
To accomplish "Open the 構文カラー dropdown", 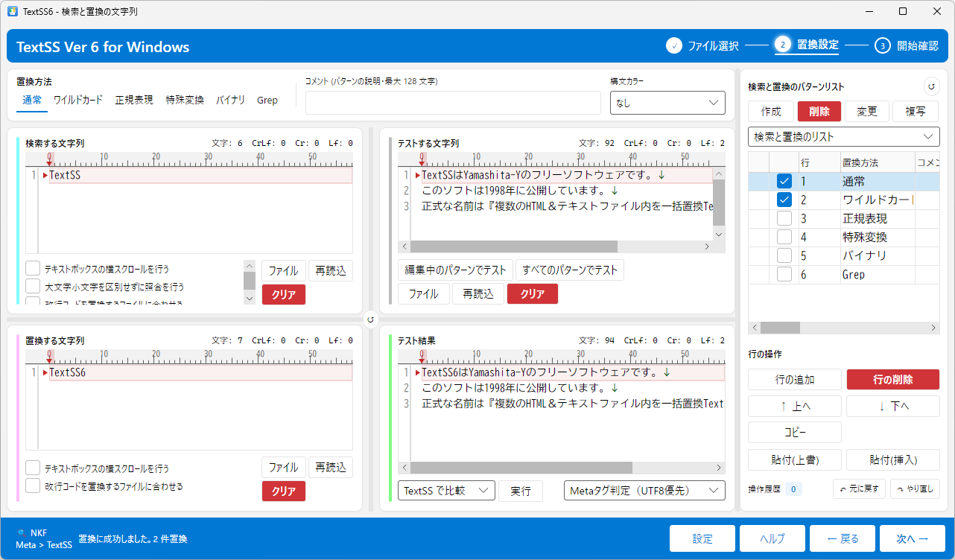I will (x=667, y=103).
